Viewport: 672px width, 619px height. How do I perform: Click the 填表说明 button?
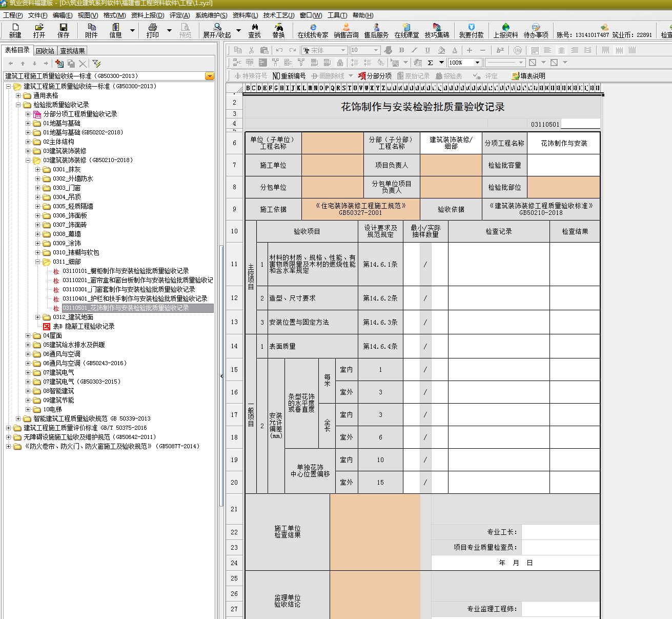point(528,76)
